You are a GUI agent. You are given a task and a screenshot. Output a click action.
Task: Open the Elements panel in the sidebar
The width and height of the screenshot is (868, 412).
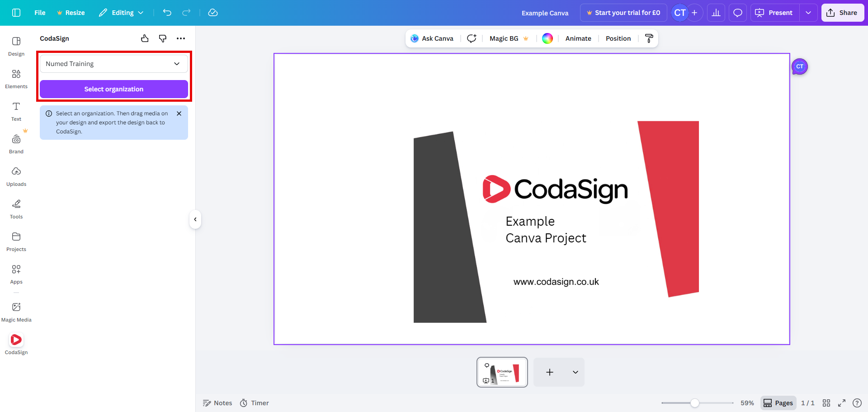[x=16, y=79]
